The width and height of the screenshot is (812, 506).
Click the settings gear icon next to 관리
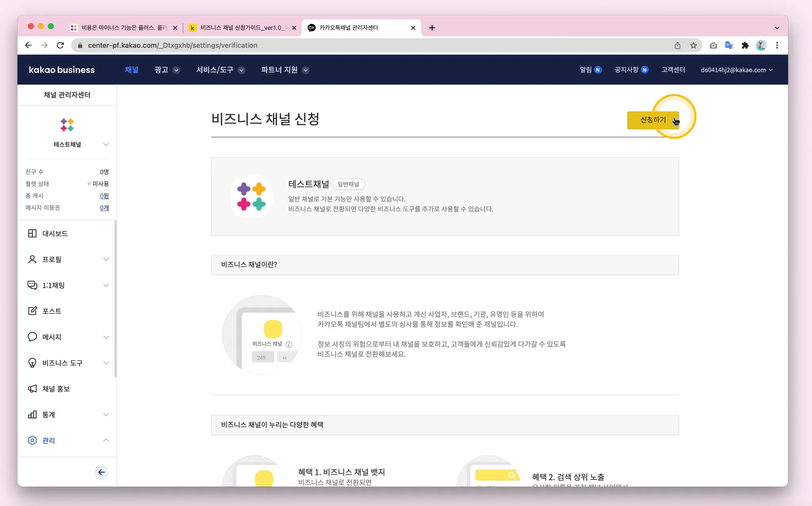coord(32,440)
